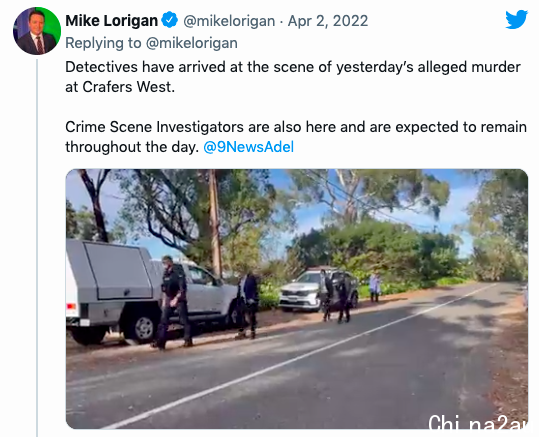Open the Mike Lorigan display name link
Screen dimensions: 539x437
(111, 21)
